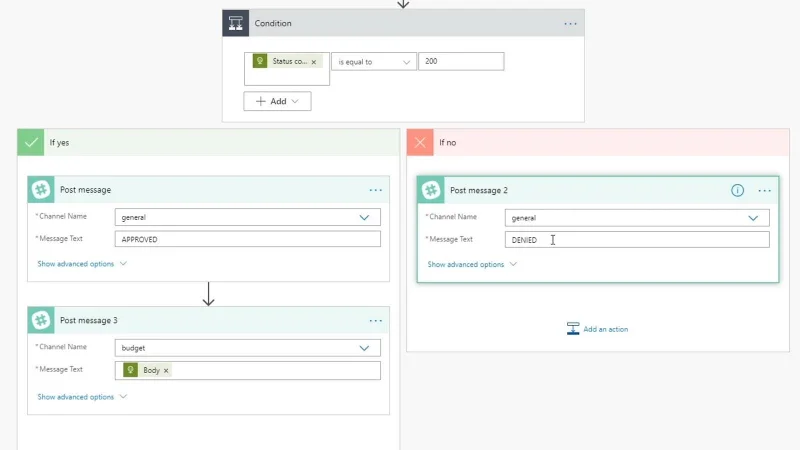This screenshot has width=800, height=450.
Task: Click the Post message Slack icon
Action: [x=41, y=190]
